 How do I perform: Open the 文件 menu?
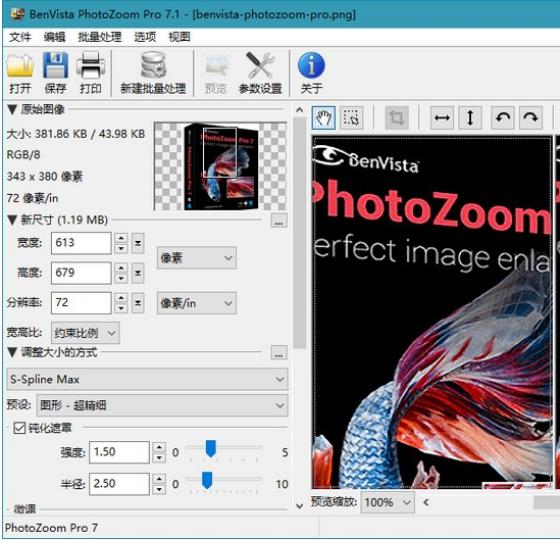click(x=20, y=37)
